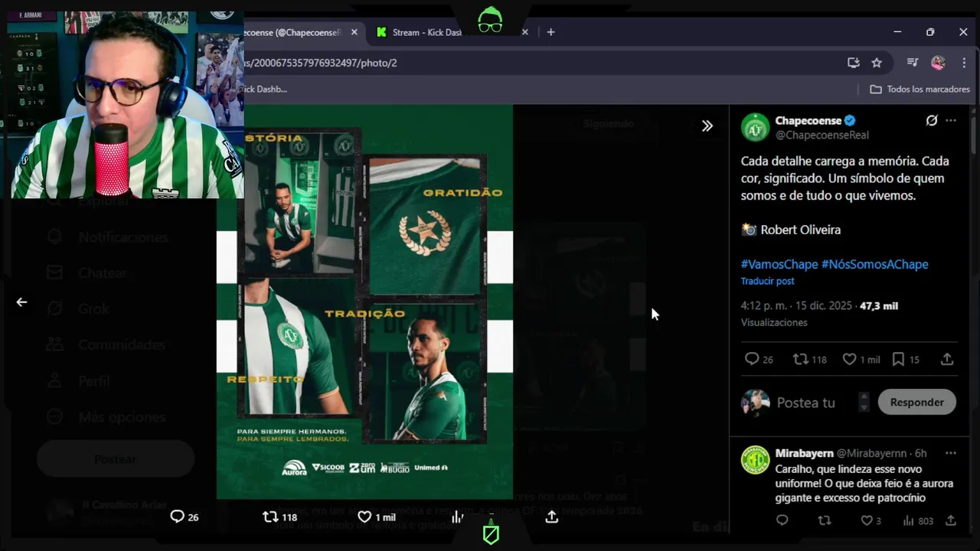Retweet Mirabayern's comment

click(x=825, y=520)
